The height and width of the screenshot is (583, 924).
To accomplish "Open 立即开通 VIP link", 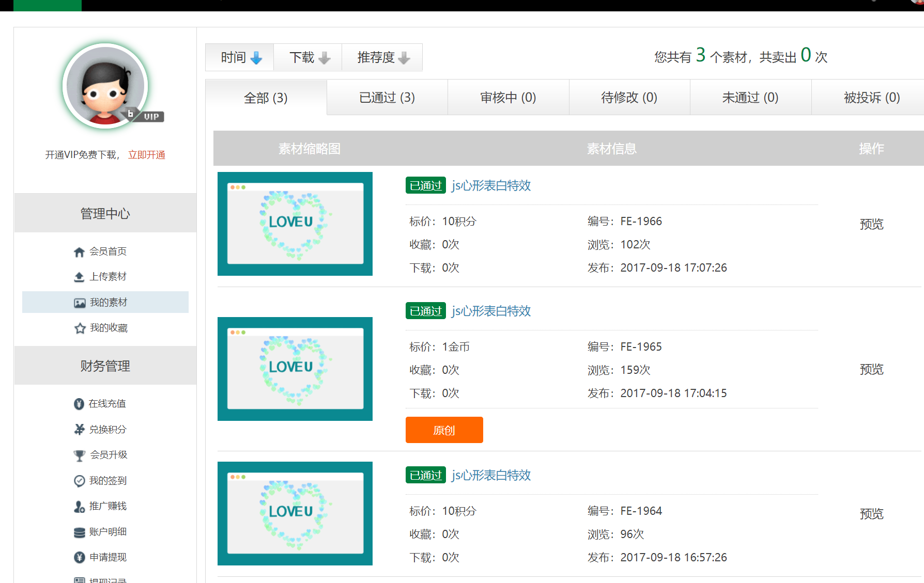I will 146,154.
